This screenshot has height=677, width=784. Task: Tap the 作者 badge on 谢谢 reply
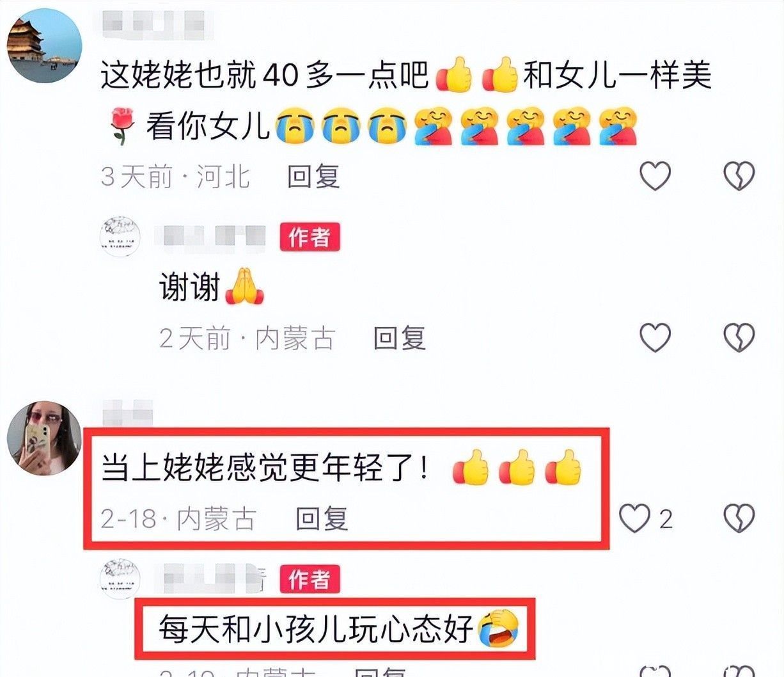point(310,237)
